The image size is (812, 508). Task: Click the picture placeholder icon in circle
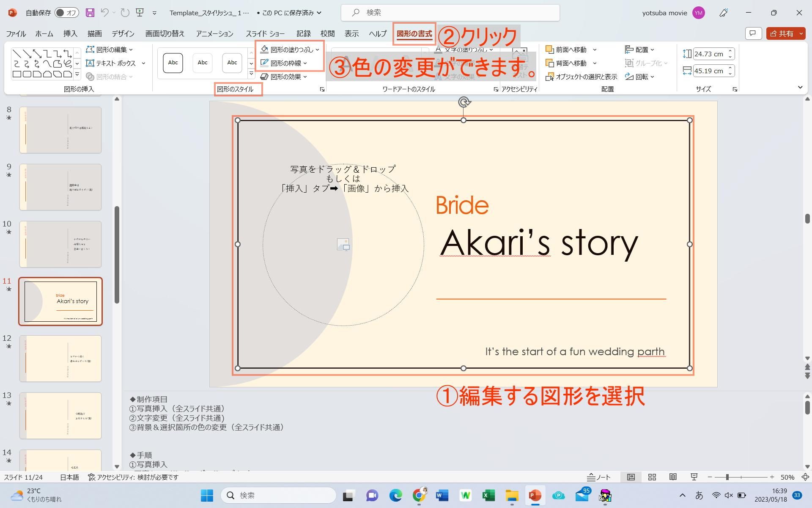tap(343, 244)
